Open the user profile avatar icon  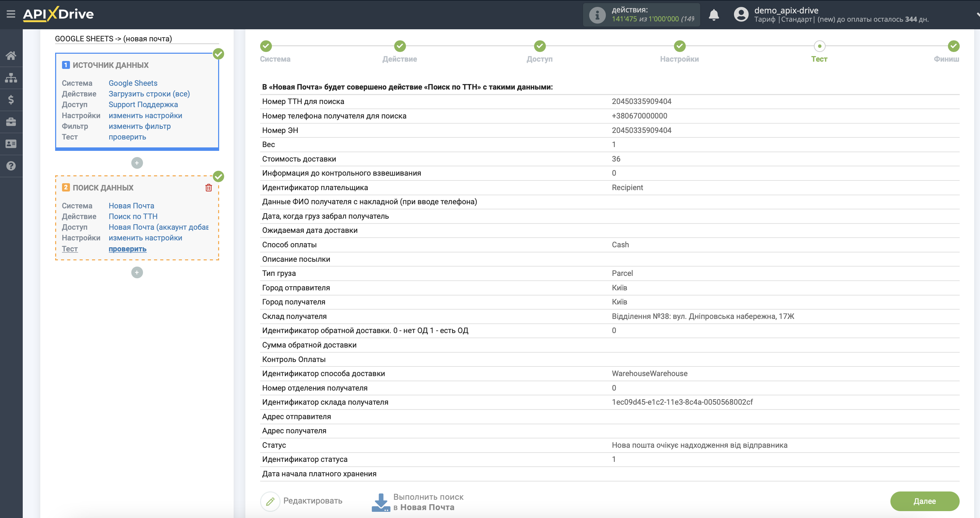(x=741, y=14)
